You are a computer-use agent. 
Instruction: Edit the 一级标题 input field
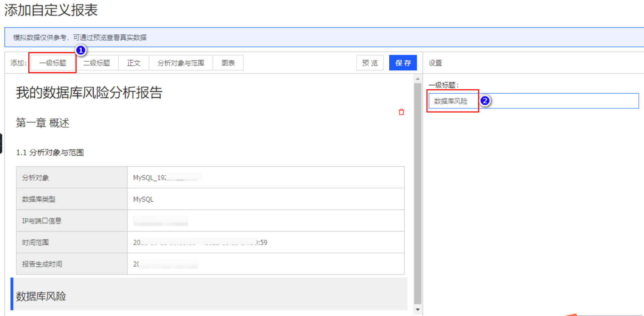pyautogui.click(x=534, y=101)
